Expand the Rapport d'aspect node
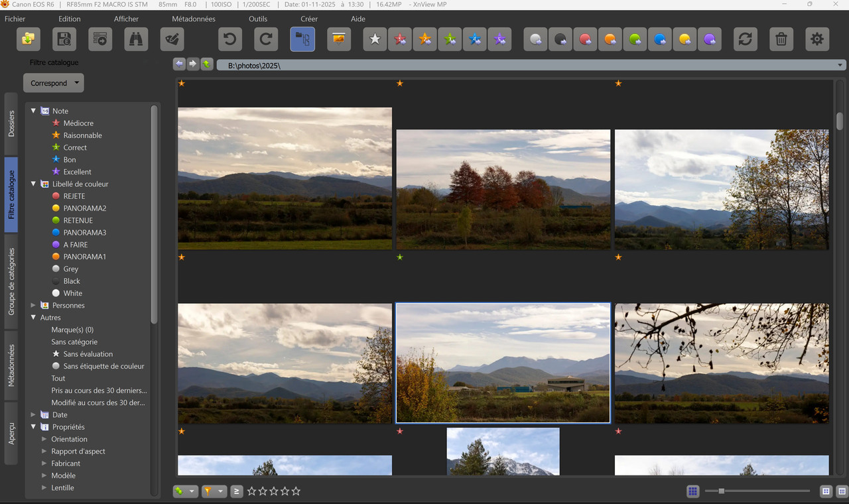849x504 pixels. (x=44, y=451)
